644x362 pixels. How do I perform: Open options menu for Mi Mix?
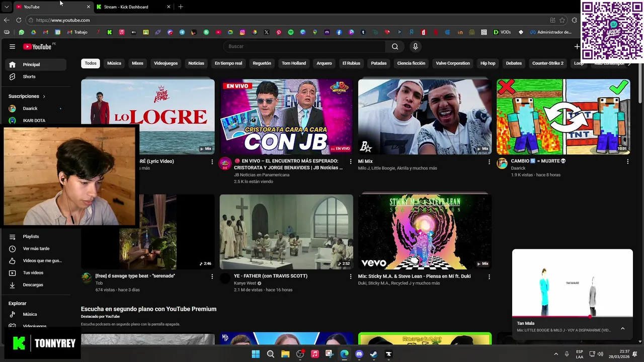[489, 162]
